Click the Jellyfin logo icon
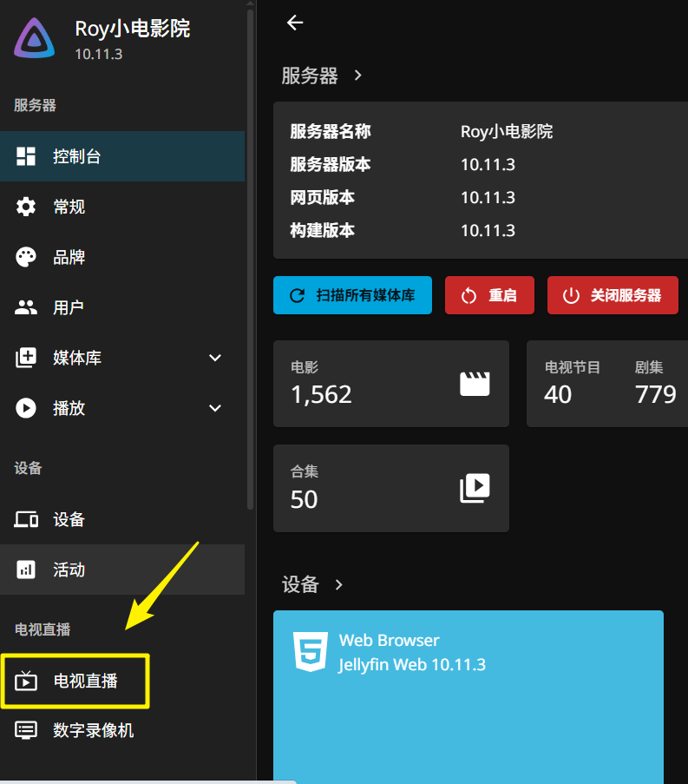This screenshot has height=784, width=688. coord(34,38)
